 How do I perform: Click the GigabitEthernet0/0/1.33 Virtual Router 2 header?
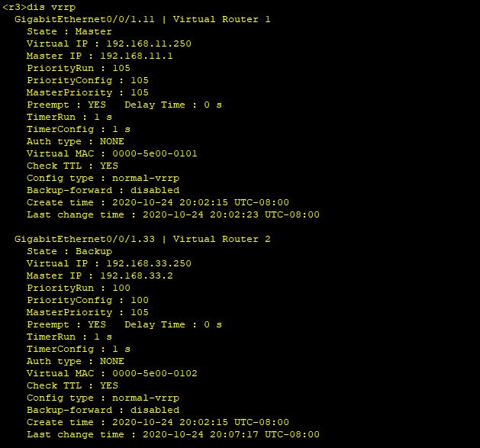(143, 239)
